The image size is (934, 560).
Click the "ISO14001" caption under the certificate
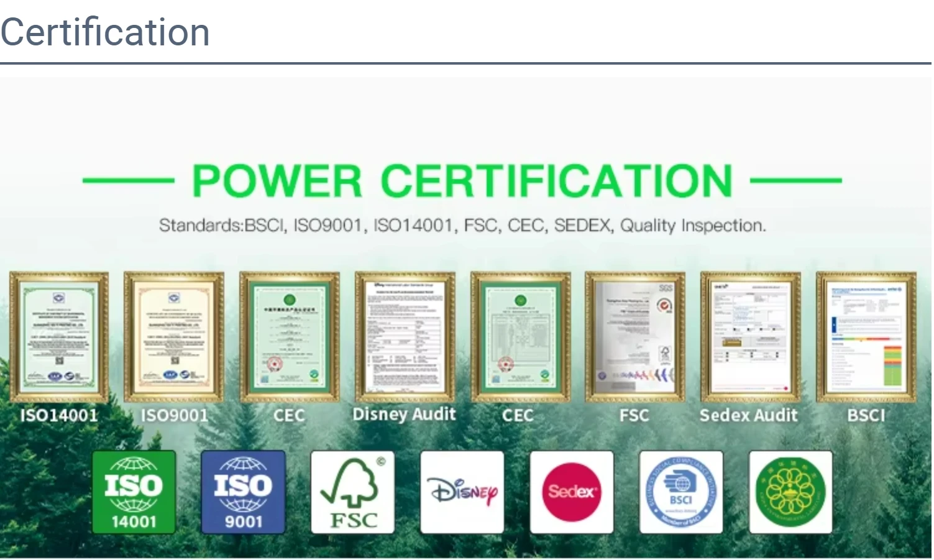coord(59,415)
